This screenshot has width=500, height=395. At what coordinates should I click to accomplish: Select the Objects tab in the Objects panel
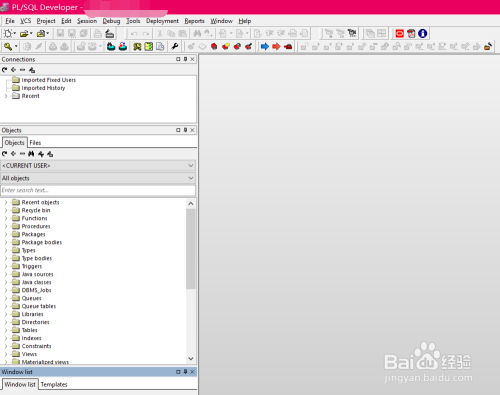(14, 143)
